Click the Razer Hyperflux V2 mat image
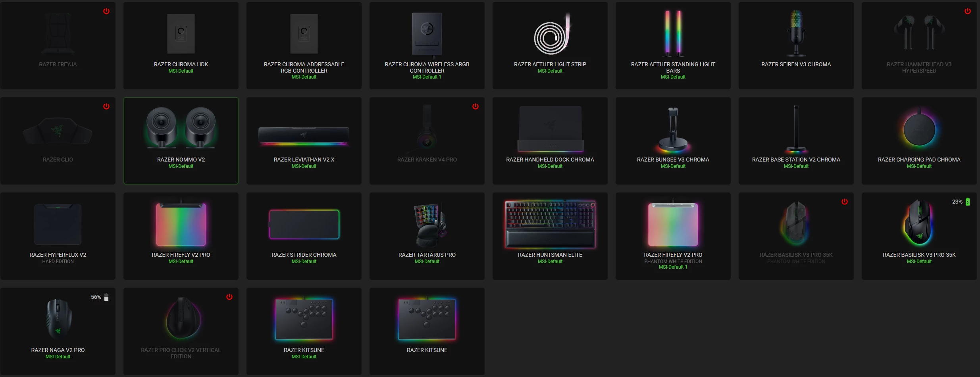The height and width of the screenshot is (377, 980). tap(58, 224)
